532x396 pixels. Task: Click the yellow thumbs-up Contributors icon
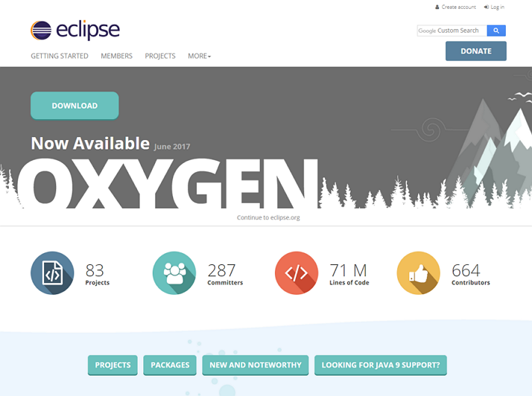(x=418, y=273)
